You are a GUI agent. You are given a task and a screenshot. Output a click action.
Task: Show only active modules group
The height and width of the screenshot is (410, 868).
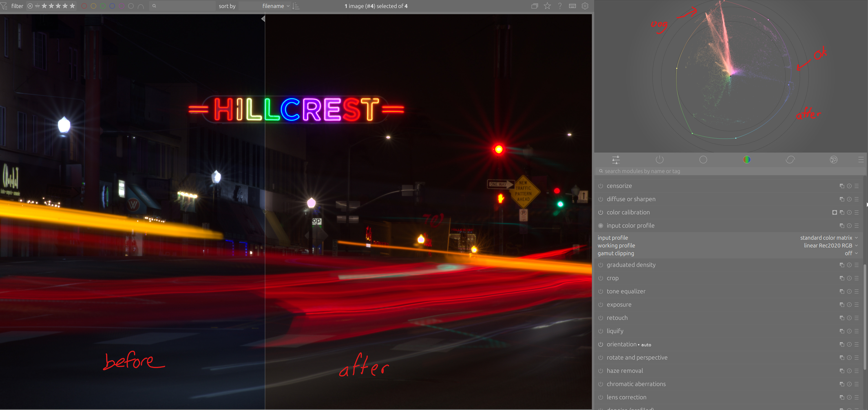tap(659, 160)
